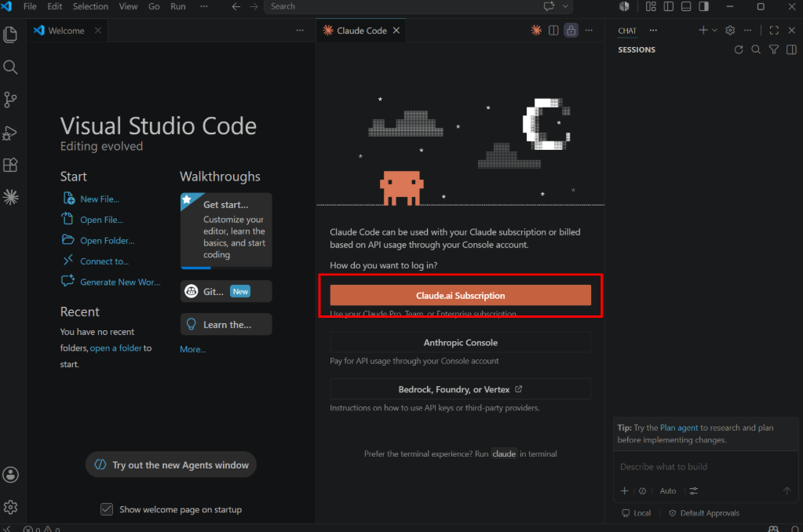The height and width of the screenshot is (532, 803).
Task: Filter the sessions list
Action: pos(774,49)
